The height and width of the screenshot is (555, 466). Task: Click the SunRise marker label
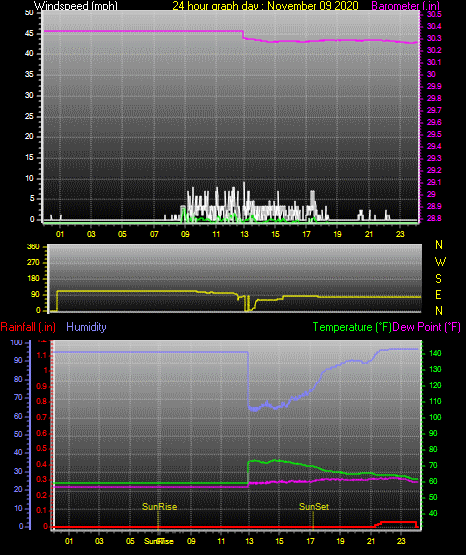160,507
